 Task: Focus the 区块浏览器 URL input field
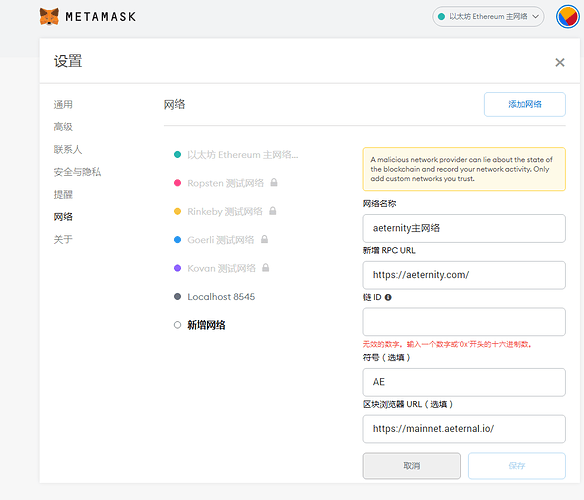464,429
